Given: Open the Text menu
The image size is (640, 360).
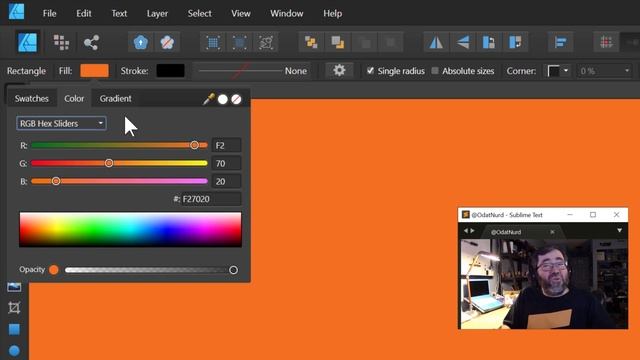Looking at the screenshot, I should (x=119, y=13).
